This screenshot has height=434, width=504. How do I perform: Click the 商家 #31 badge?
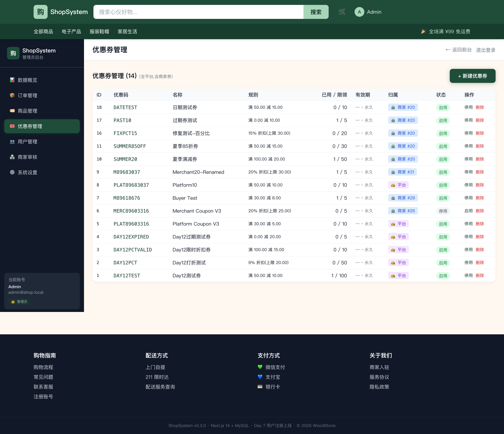[x=402, y=172]
